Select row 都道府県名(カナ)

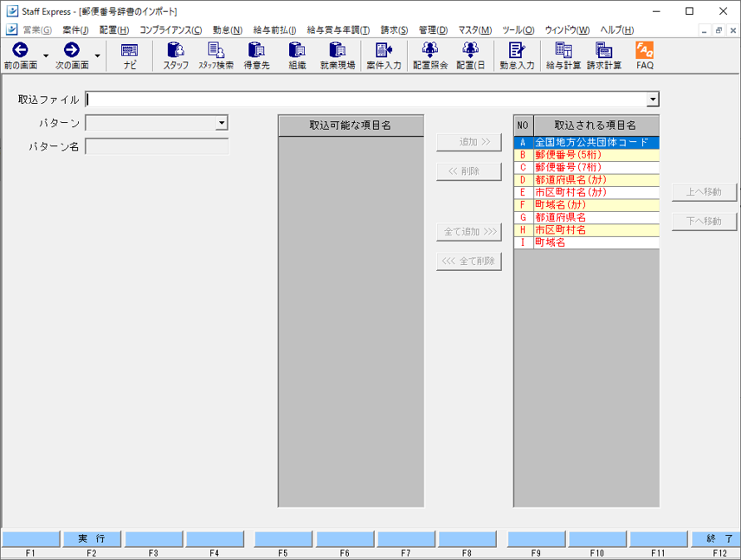(586, 180)
